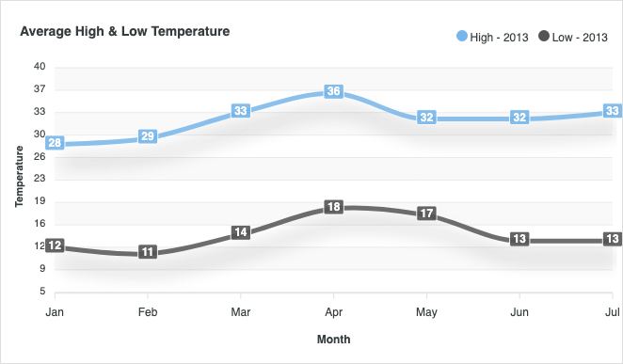Viewport: 623px width, 364px height.
Task: Select the May low marker labeled 17
Action: (426, 214)
